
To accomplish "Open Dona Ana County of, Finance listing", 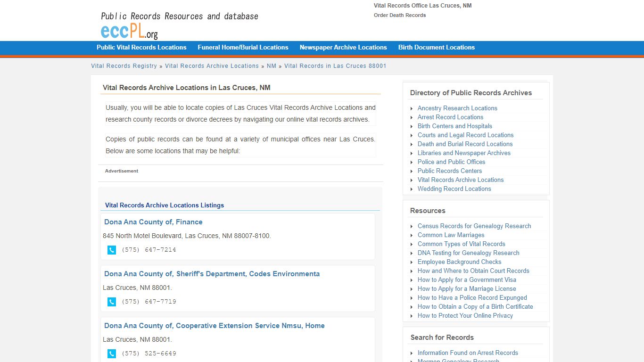I will 153,222.
